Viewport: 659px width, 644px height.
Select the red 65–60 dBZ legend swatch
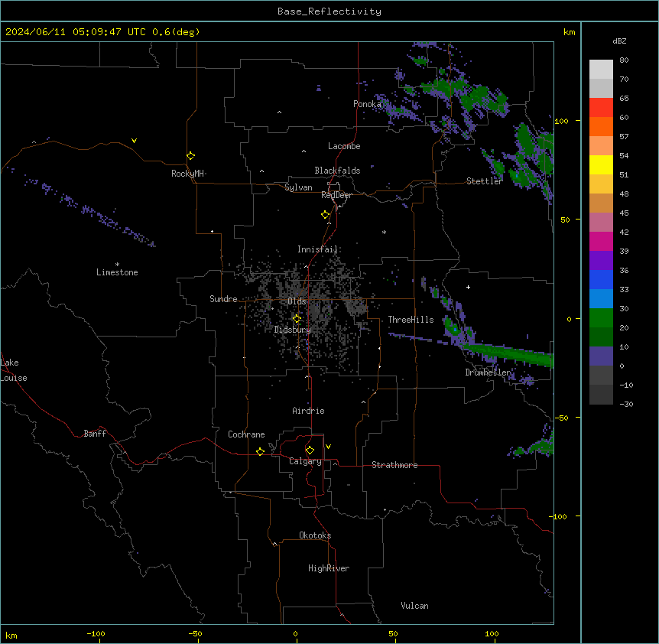point(601,107)
